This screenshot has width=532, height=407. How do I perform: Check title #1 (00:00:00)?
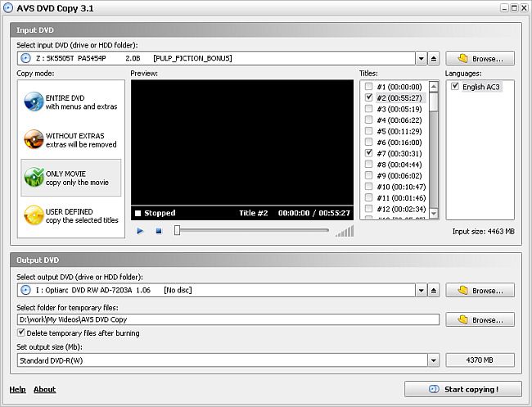[x=368, y=86]
